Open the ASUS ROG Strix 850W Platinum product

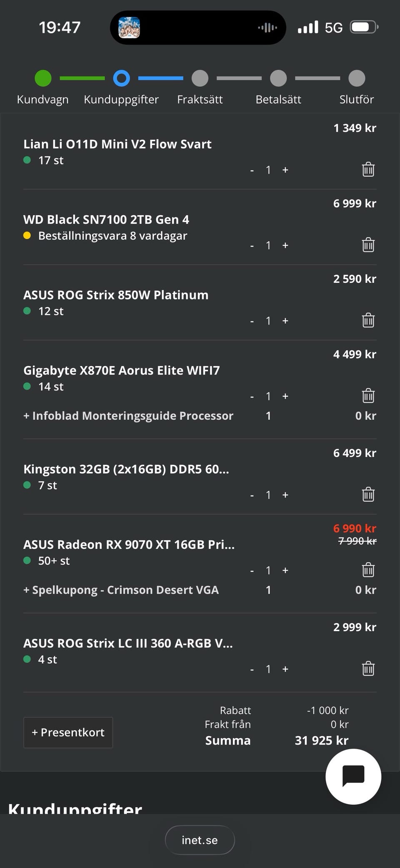(116, 295)
